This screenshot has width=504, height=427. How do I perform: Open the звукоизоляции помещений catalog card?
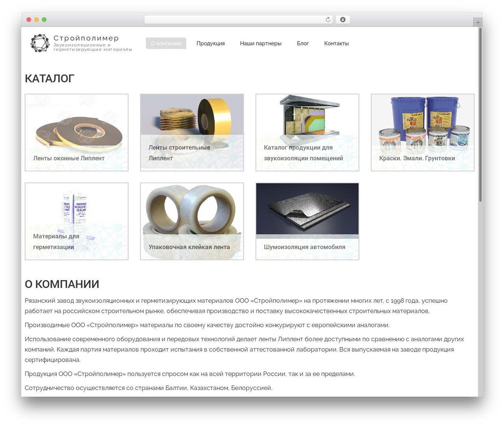tap(307, 132)
